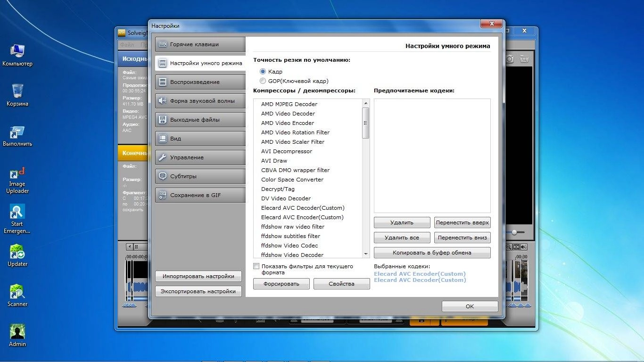644x362 pixels.
Task: Open the Горячие клавиши keyboard icon section
Action: [x=200, y=44]
